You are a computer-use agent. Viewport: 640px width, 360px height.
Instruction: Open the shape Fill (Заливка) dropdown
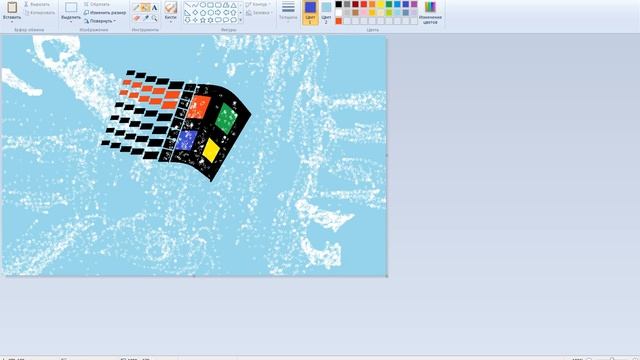point(260,13)
